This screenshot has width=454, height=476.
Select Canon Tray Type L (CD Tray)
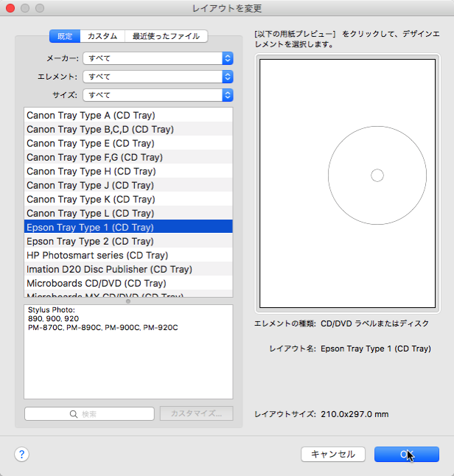tap(128, 213)
